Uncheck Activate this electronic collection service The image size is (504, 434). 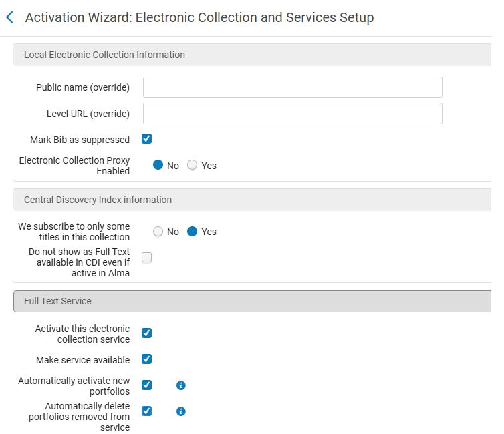pyautogui.click(x=147, y=333)
